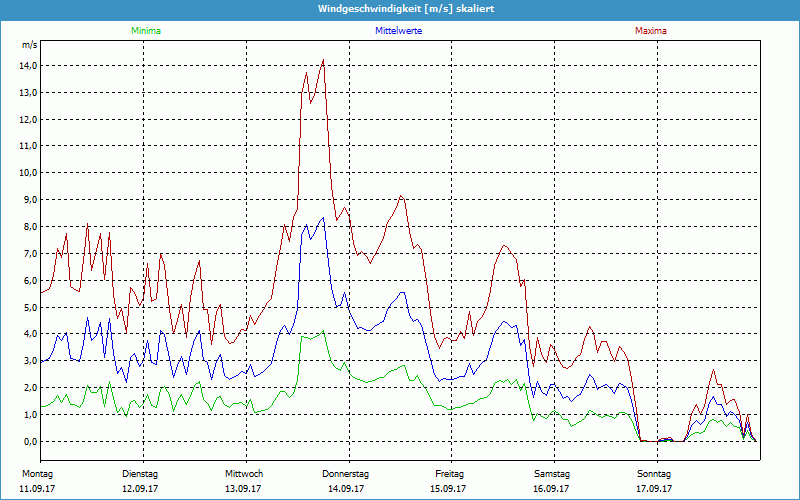Viewport: 800px width, 500px height.
Task: Click the date 16.09.17
Action: pyautogui.click(x=551, y=489)
